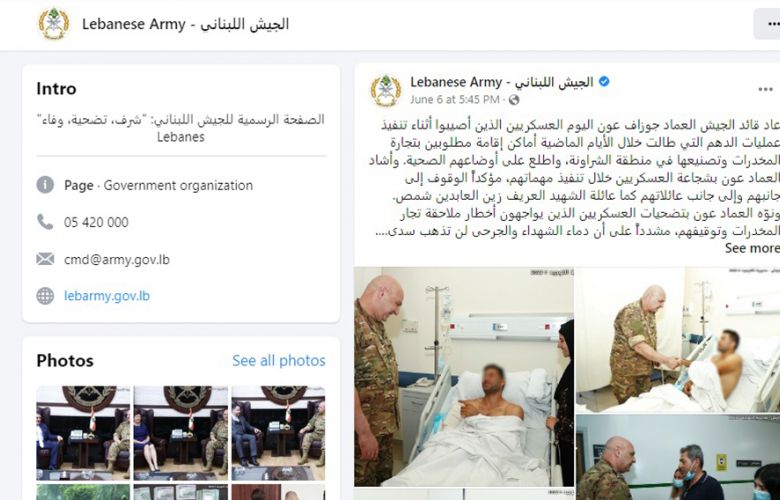The image size is (780, 500).
Task: Expand the post with See more
Action: click(752, 248)
